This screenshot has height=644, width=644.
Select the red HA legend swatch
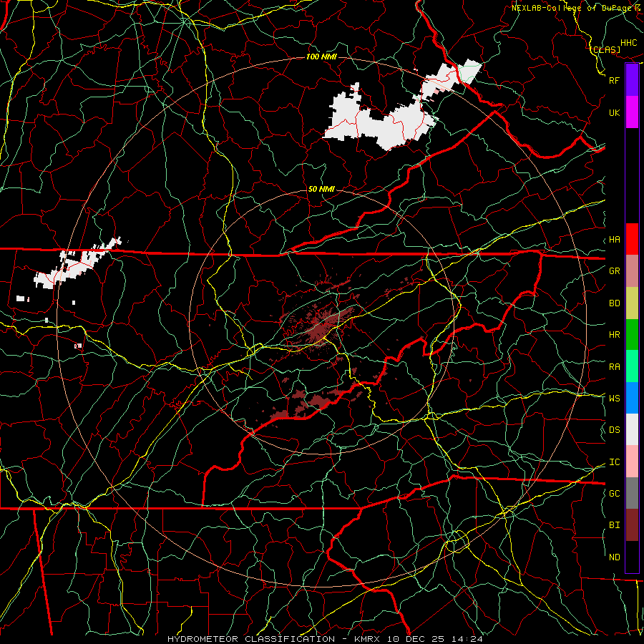pos(632,239)
